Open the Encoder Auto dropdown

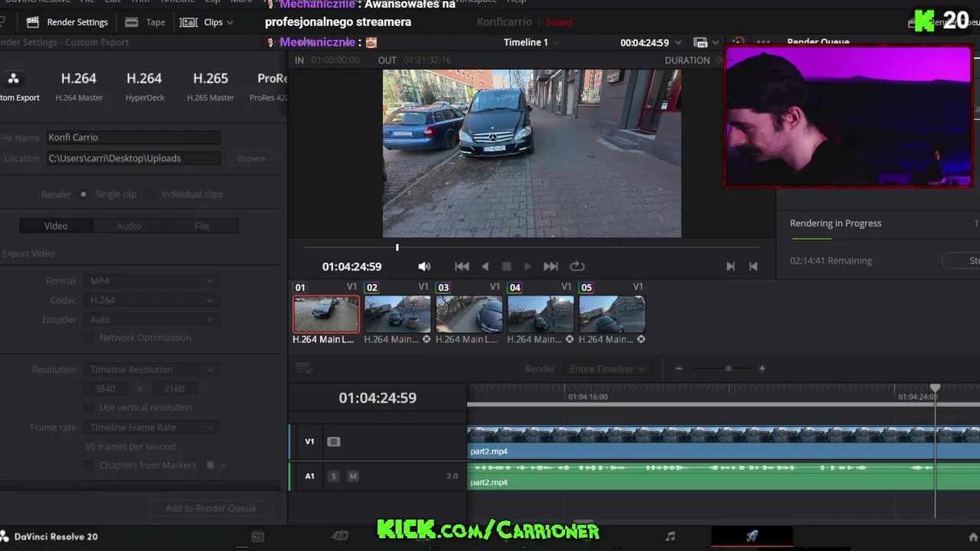152,319
